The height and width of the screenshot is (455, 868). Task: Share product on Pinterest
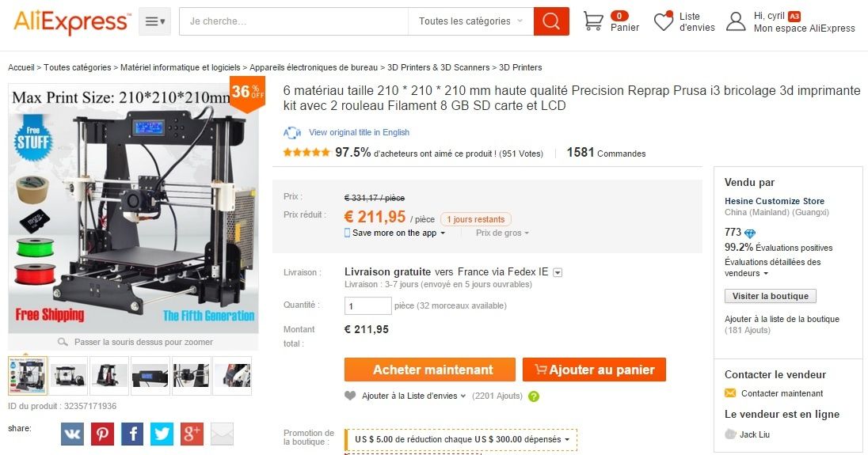tap(102, 434)
